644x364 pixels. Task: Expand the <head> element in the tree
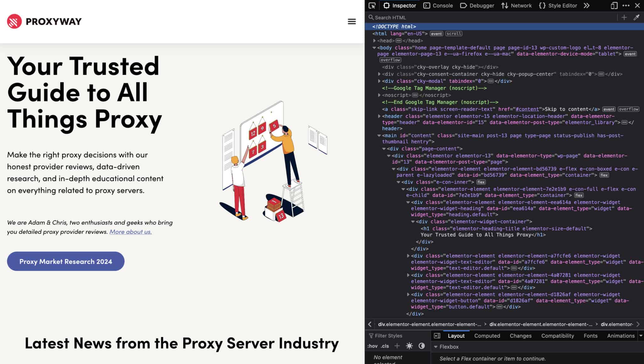click(x=375, y=41)
